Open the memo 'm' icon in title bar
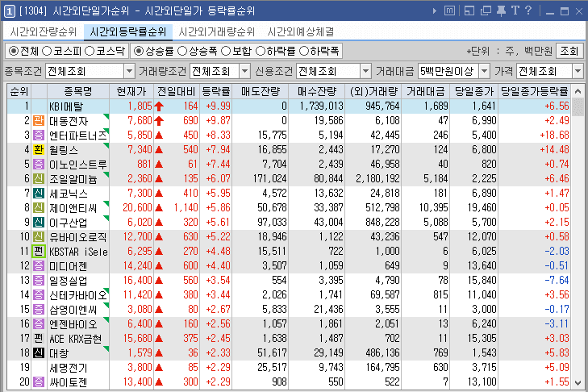 pyautogui.click(x=449, y=10)
